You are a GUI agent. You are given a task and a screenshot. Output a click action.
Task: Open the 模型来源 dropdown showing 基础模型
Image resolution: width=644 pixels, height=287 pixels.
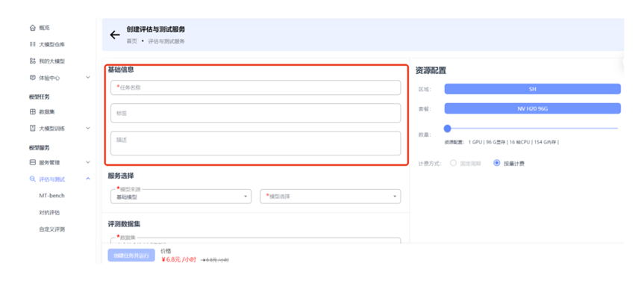coord(181,197)
